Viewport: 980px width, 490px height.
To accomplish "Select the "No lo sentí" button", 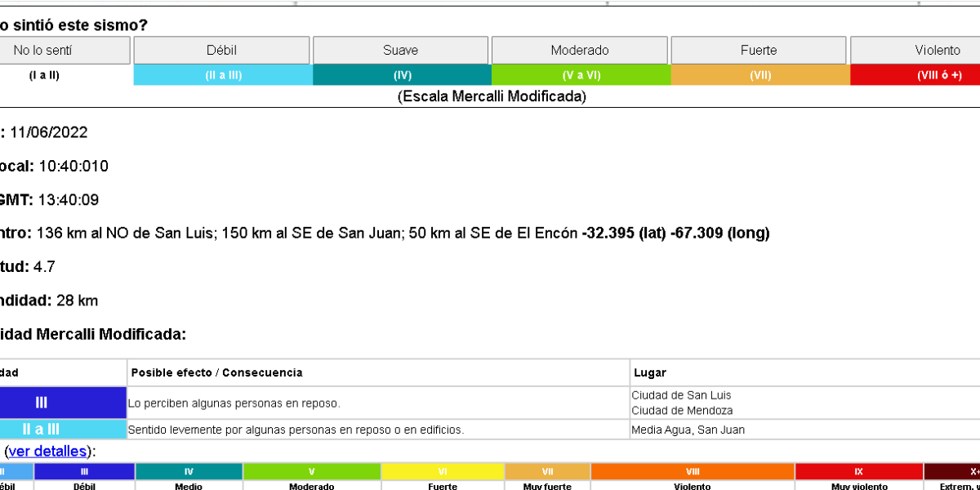I will point(64,50).
